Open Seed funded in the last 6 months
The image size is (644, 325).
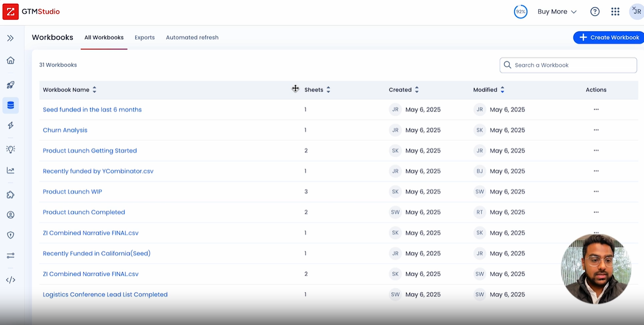click(92, 110)
